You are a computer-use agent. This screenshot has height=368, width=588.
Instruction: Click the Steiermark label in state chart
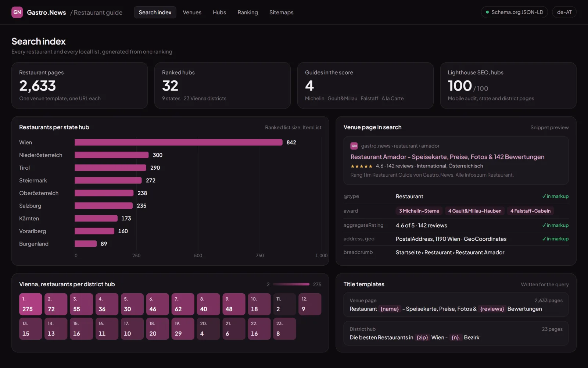click(x=33, y=181)
